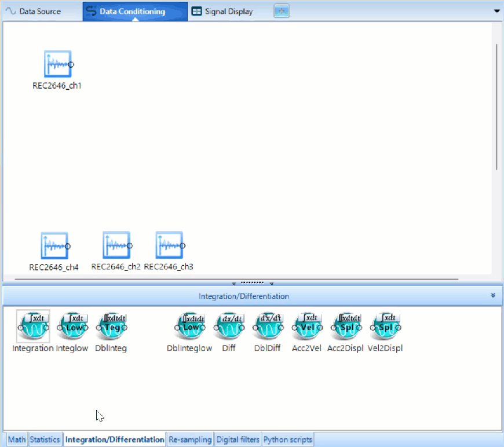
Task: Pick the Integlow low-pass integration block
Action: (72, 327)
